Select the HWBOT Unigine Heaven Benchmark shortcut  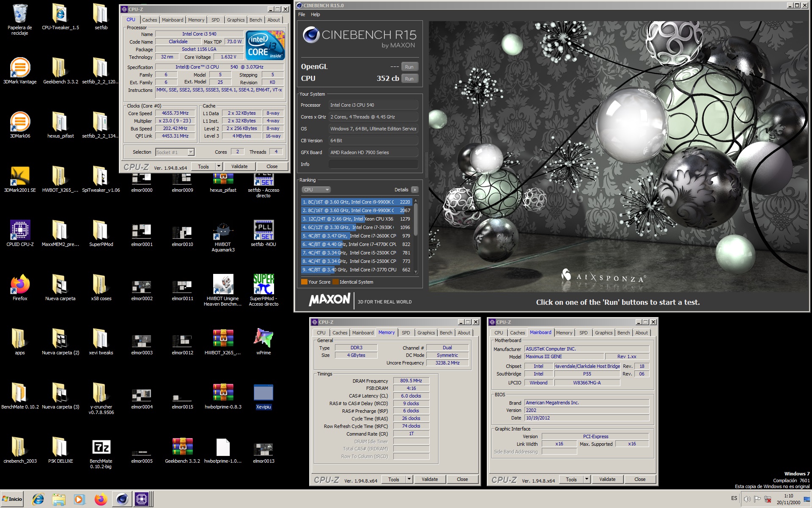pos(223,290)
